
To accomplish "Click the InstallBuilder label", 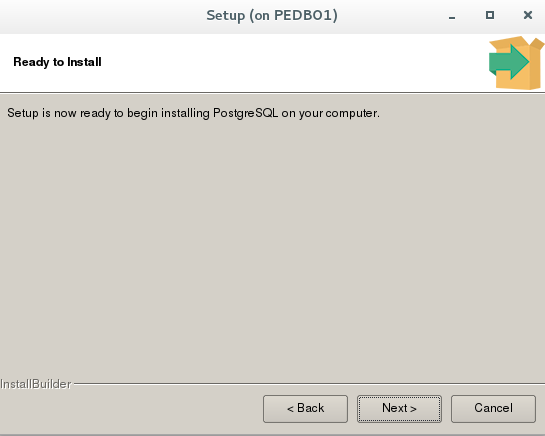I will (x=36, y=384).
